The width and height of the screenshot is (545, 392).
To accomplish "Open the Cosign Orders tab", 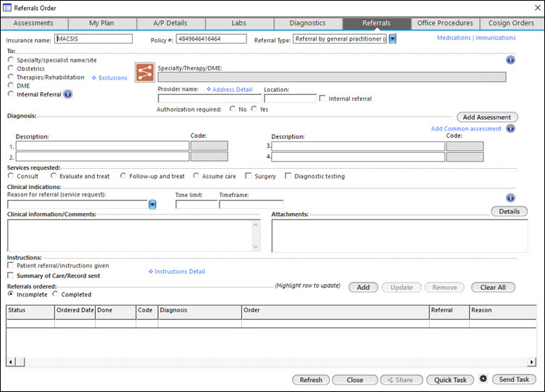I will (x=511, y=23).
